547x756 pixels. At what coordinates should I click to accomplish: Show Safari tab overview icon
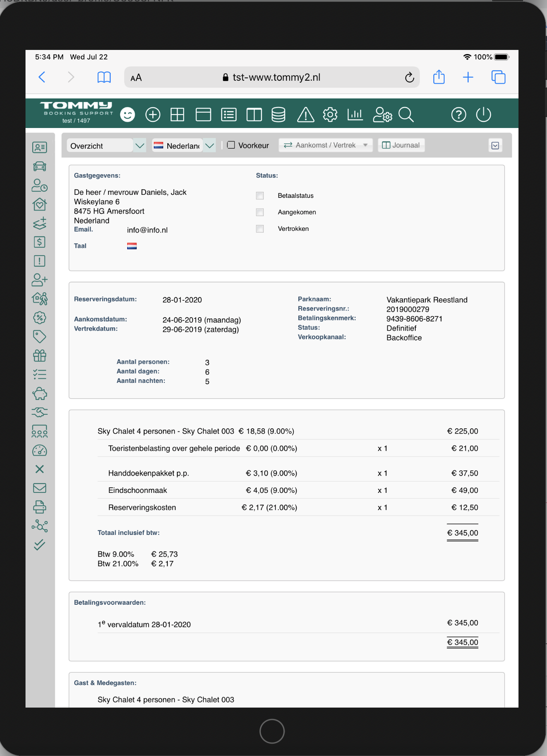[x=498, y=77]
